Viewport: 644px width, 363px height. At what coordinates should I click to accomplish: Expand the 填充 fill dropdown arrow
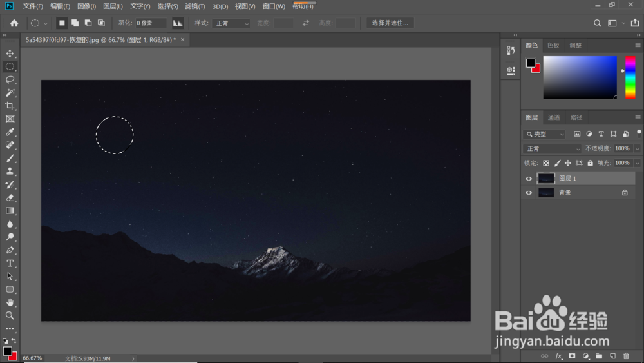(637, 163)
